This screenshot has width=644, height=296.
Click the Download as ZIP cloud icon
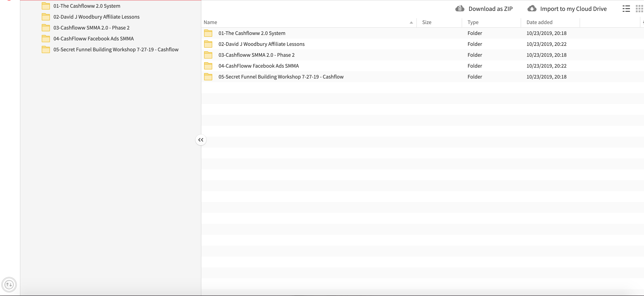tap(459, 9)
